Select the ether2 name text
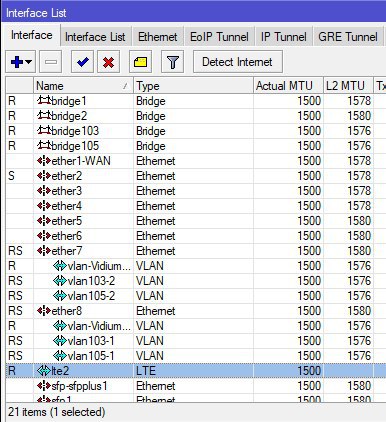Viewport: 386px width, 422px height. (67, 176)
